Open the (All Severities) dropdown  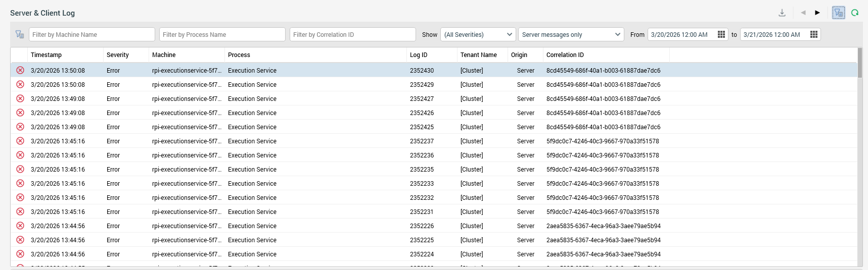click(478, 34)
